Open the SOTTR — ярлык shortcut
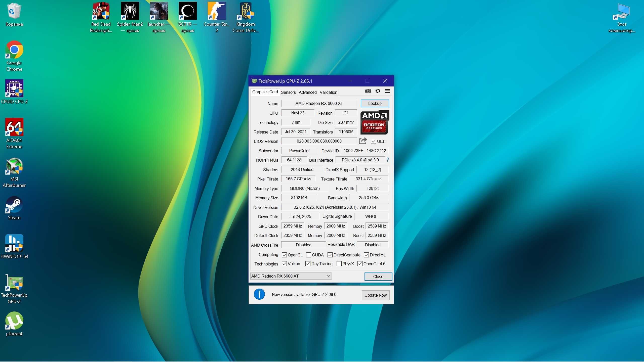Viewport: 644px width, 362px height. point(188,18)
